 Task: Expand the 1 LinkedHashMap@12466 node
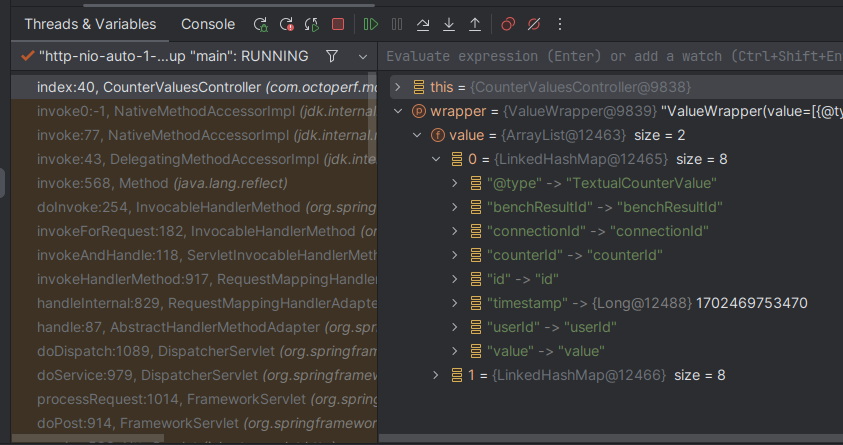436,375
